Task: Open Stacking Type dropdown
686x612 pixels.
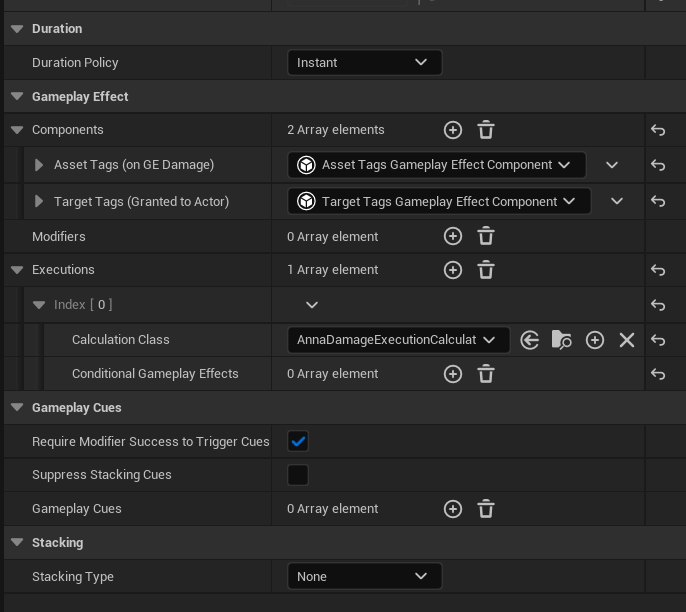Action: point(364,577)
